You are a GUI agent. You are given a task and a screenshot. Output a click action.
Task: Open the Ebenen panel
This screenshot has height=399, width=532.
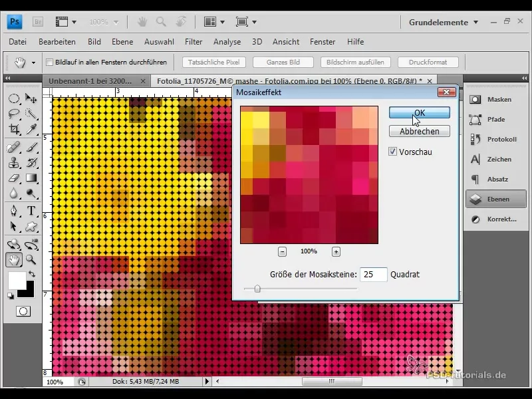495,199
